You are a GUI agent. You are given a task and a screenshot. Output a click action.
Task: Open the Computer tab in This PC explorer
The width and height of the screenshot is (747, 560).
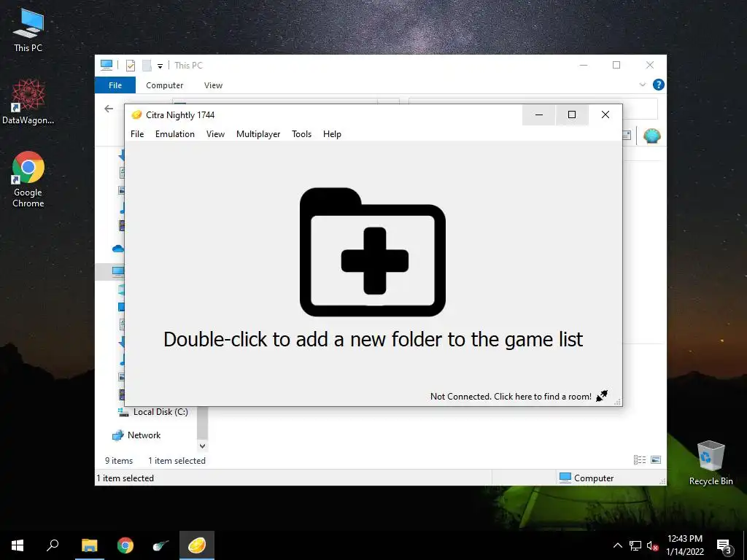(164, 85)
